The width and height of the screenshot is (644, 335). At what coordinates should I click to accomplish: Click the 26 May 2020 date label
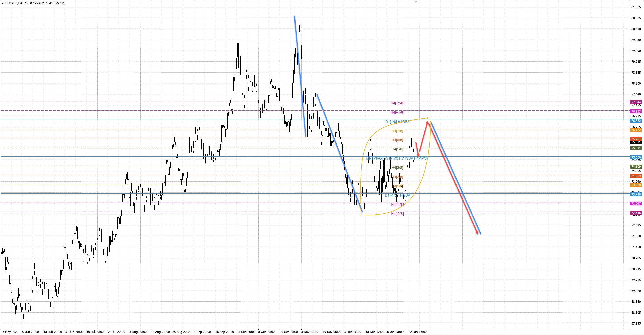click(10, 332)
